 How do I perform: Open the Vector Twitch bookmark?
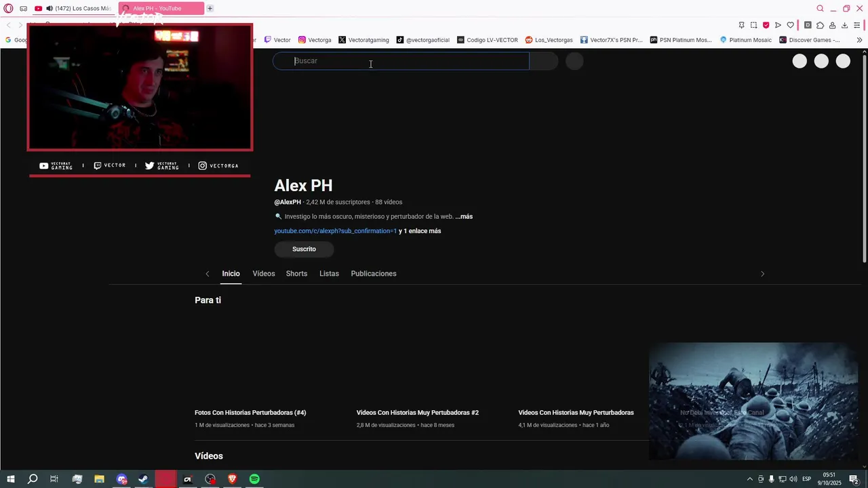[277, 40]
